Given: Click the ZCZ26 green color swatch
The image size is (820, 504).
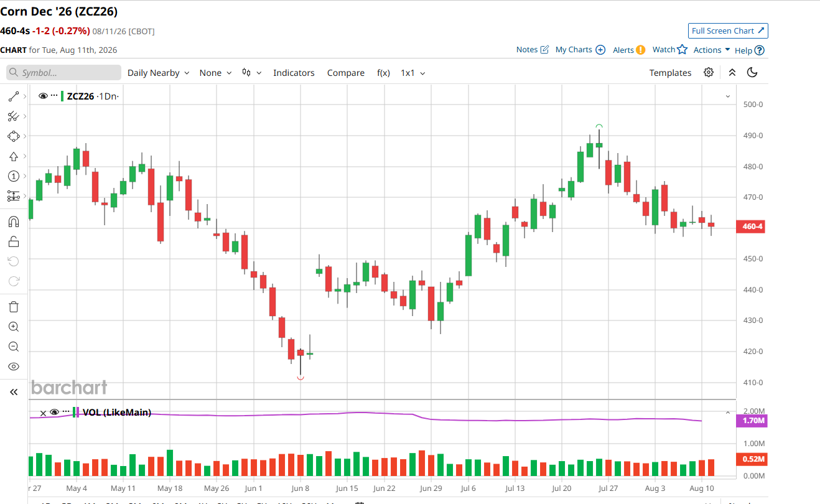Looking at the screenshot, I should 62,96.
